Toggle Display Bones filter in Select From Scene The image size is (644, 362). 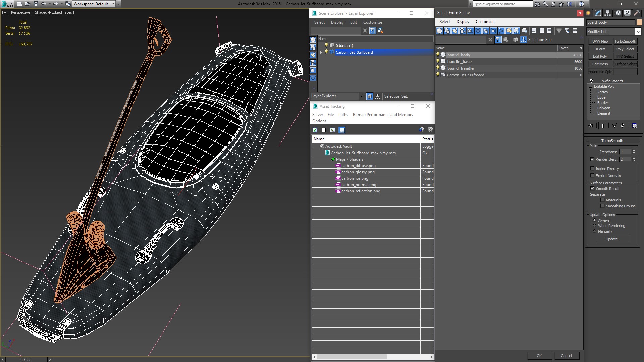click(501, 31)
